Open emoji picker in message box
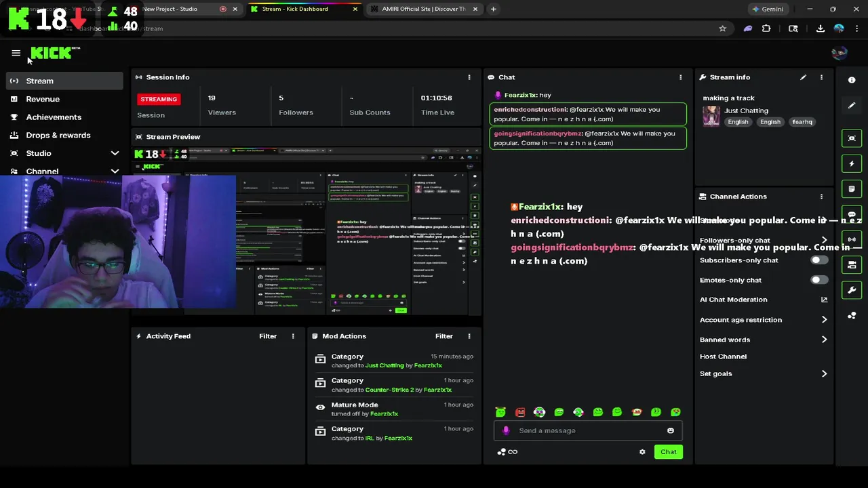 671,430
